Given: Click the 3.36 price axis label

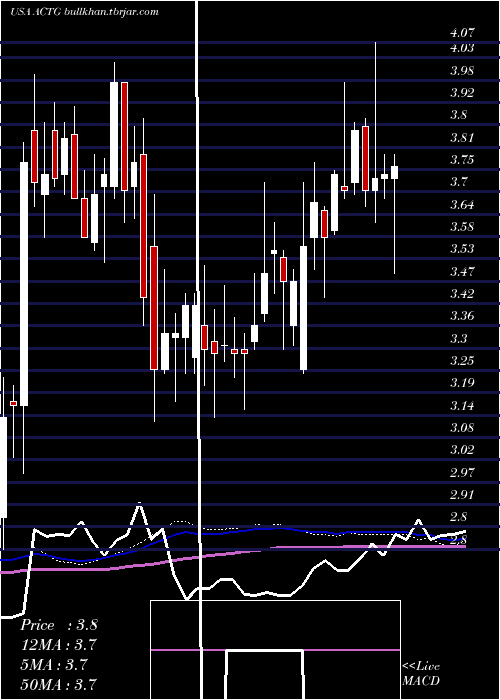Looking at the screenshot, I should click(x=462, y=316).
